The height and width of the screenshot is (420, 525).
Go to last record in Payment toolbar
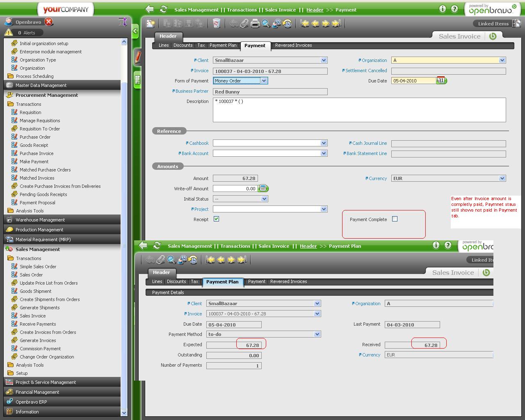click(336, 23)
